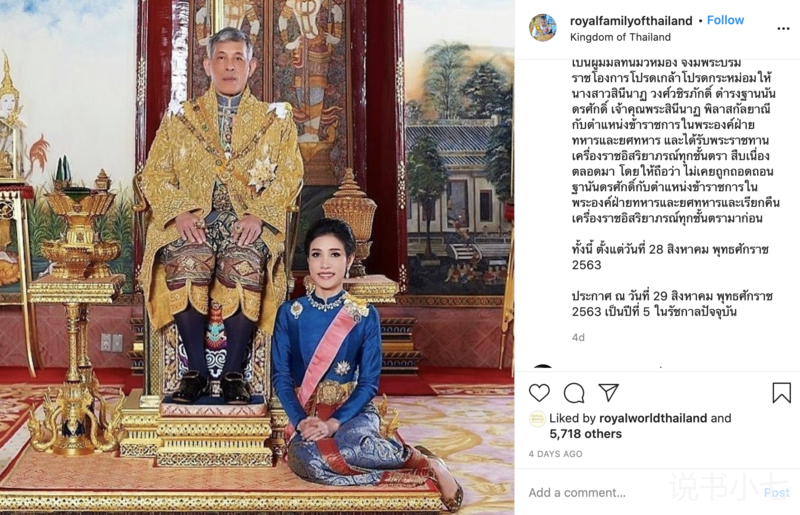The height and width of the screenshot is (515, 800).
Task: Click the Thai caption text block
Action: tap(675, 187)
